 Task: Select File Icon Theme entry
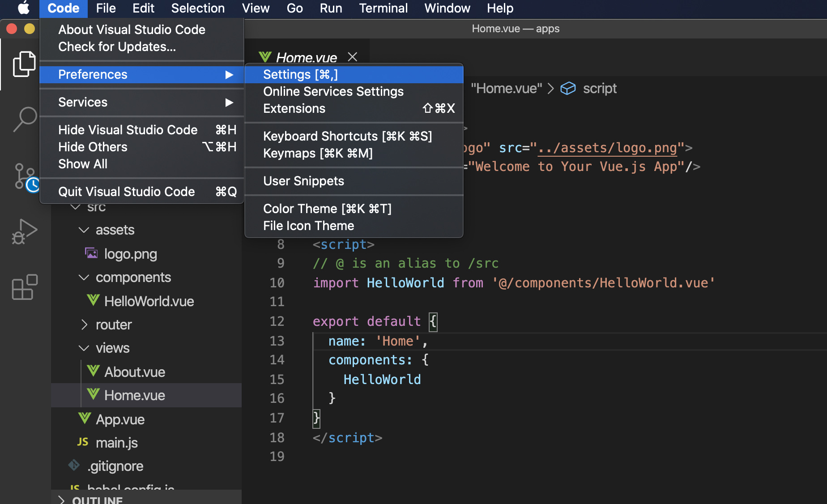(354, 226)
